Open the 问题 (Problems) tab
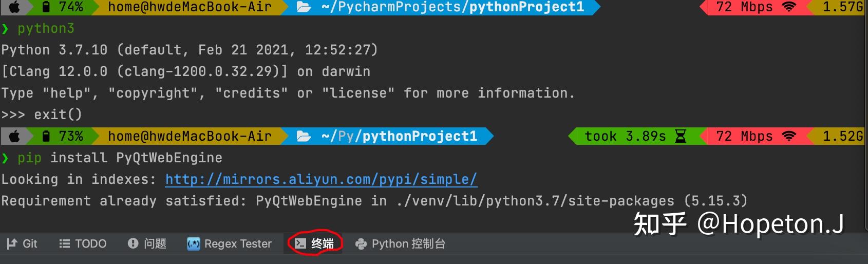The height and width of the screenshot is (264, 868). pos(147,244)
